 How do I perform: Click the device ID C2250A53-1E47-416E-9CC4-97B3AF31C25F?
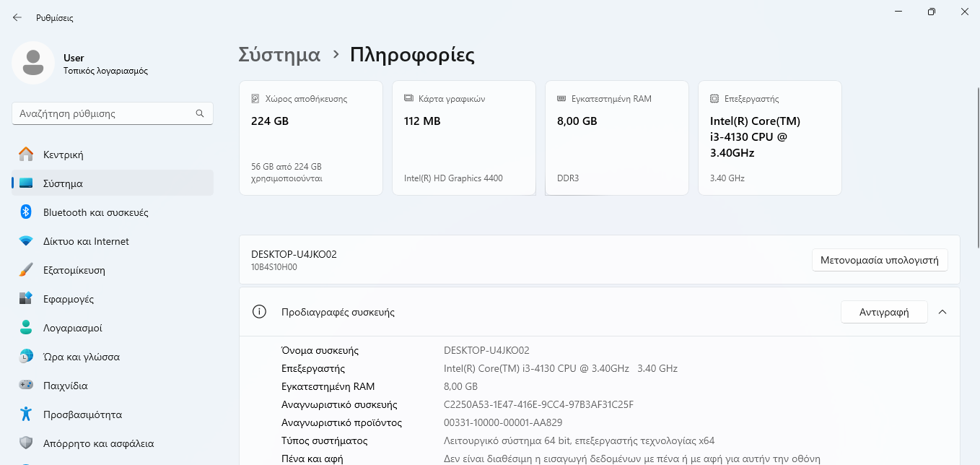tap(538, 404)
